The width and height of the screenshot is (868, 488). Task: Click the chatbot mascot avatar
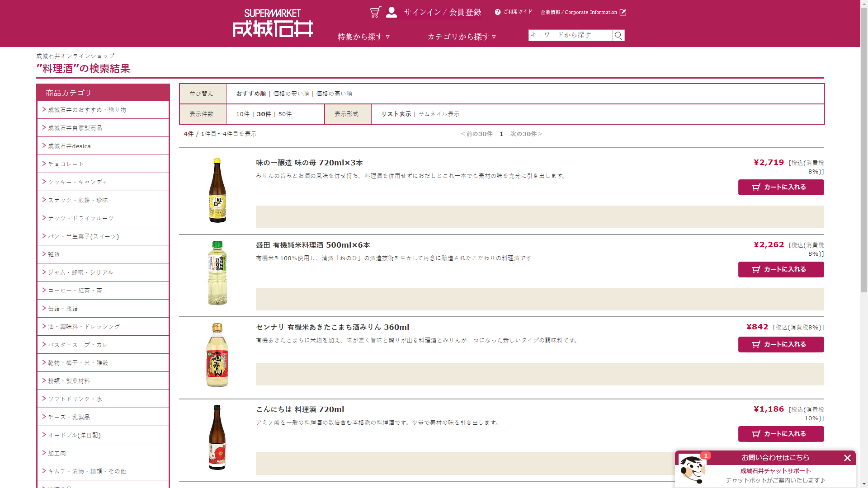[x=692, y=470]
